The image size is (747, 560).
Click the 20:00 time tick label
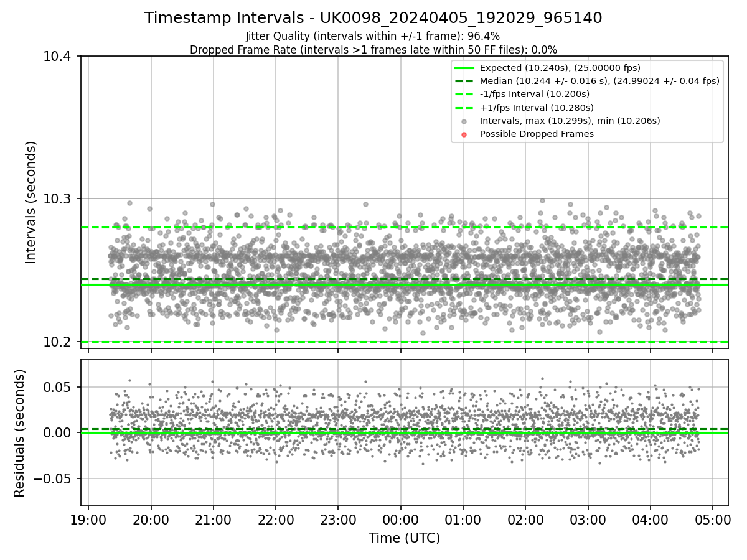point(151,520)
